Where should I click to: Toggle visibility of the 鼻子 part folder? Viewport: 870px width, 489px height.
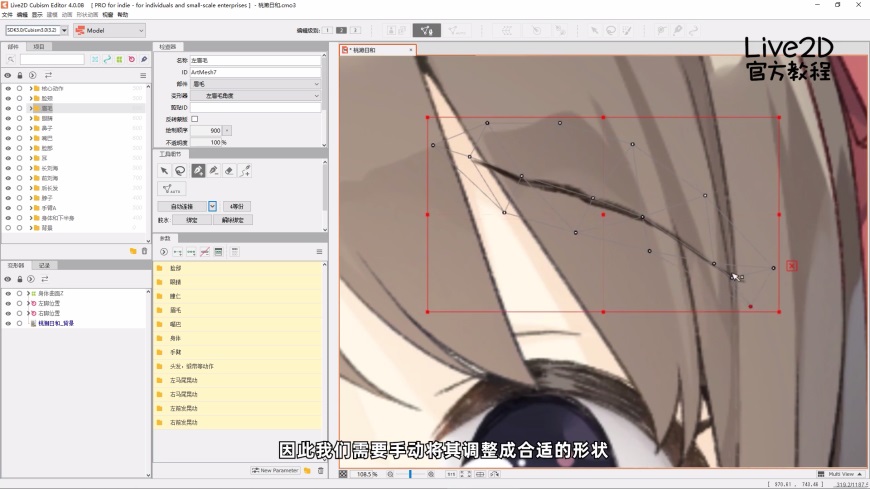click(8, 128)
